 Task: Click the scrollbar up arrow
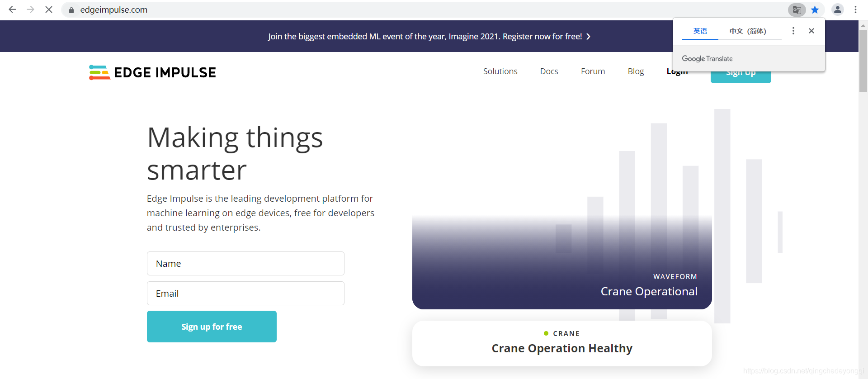[x=863, y=25]
